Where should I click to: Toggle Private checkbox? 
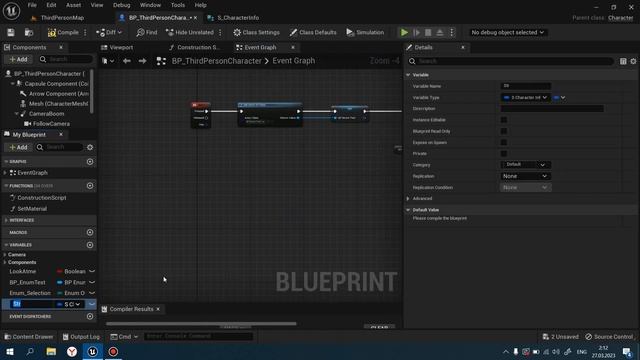tap(504, 153)
